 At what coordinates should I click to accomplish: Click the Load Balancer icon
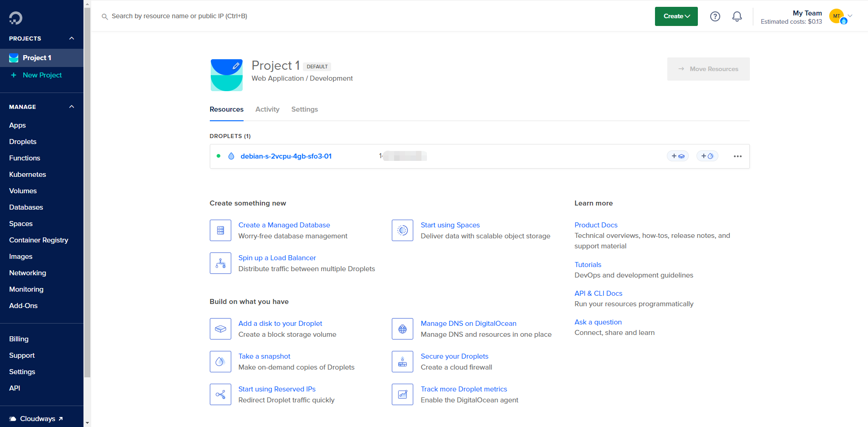pyautogui.click(x=220, y=263)
